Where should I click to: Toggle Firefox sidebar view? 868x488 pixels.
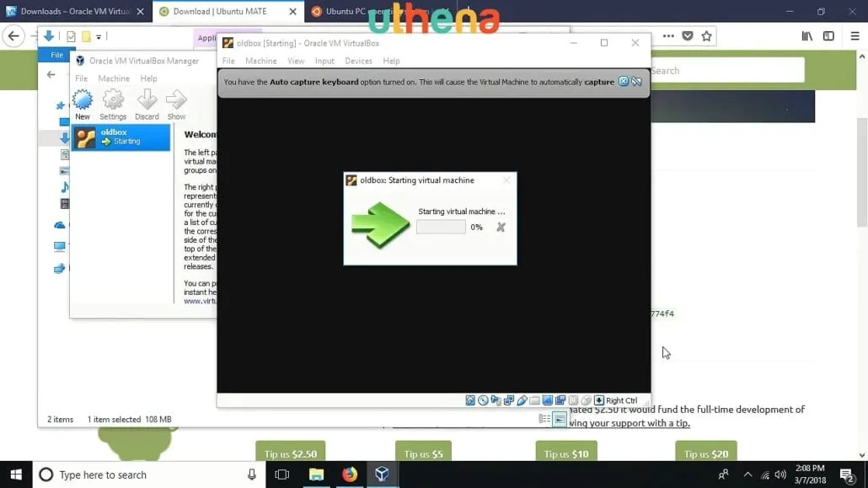[828, 36]
